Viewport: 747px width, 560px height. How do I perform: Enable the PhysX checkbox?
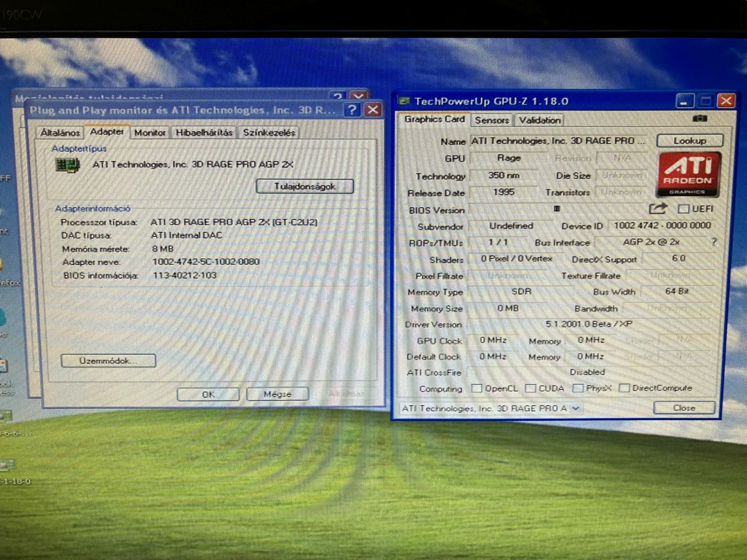pyautogui.click(x=578, y=388)
